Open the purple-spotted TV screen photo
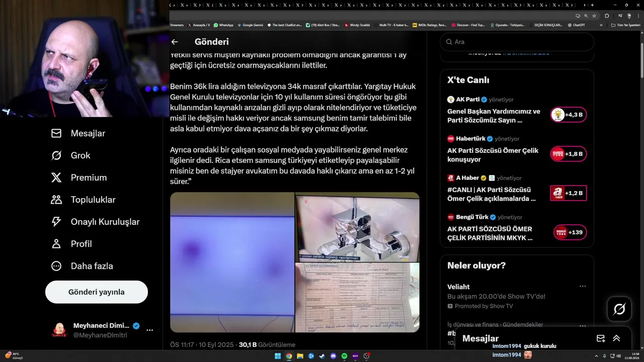 click(232, 262)
